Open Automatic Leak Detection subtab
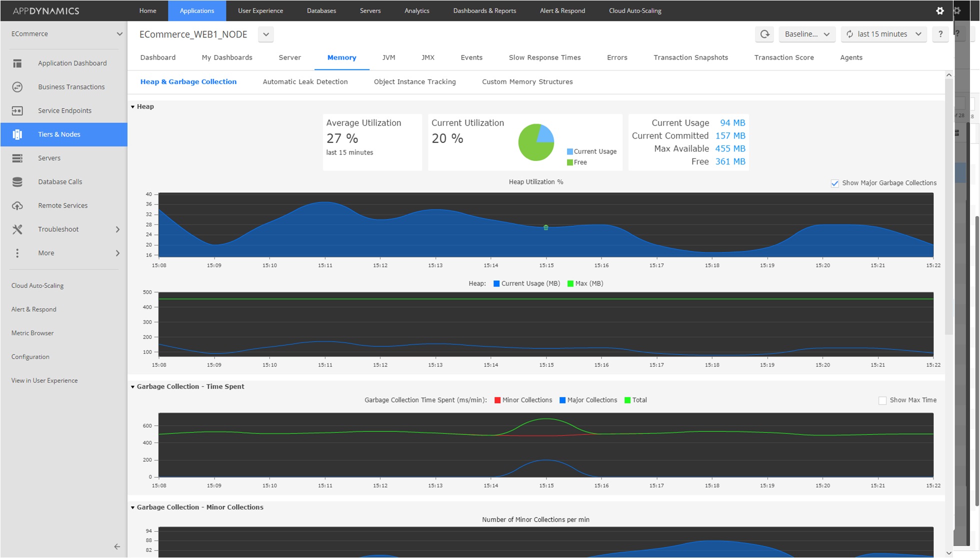The image size is (980, 558). (x=305, y=82)
